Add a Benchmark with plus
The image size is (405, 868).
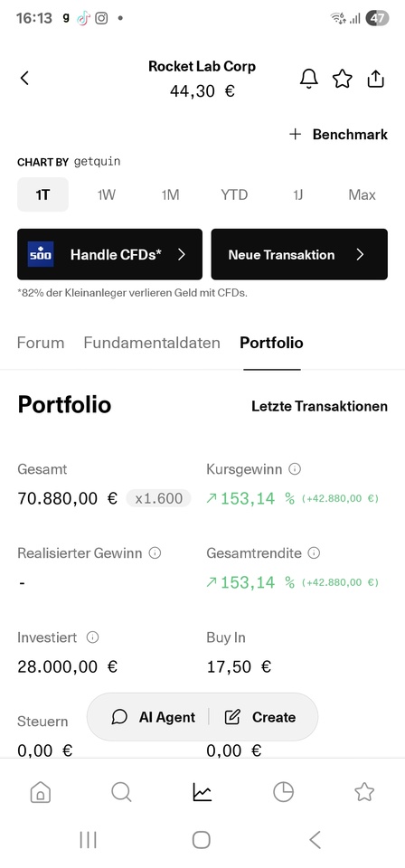click(339, 135)
